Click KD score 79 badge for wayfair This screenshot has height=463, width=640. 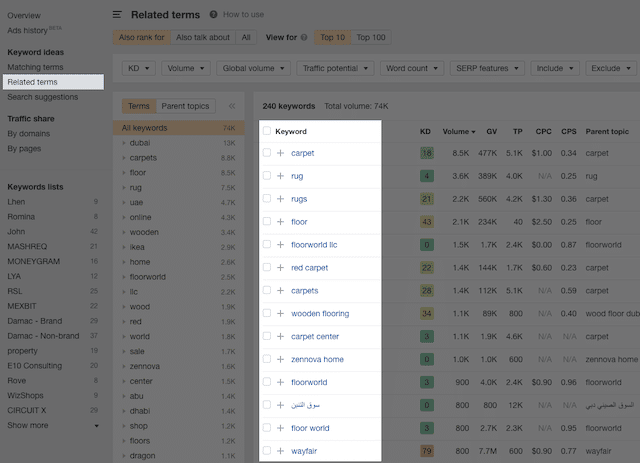tap(427, 451)
